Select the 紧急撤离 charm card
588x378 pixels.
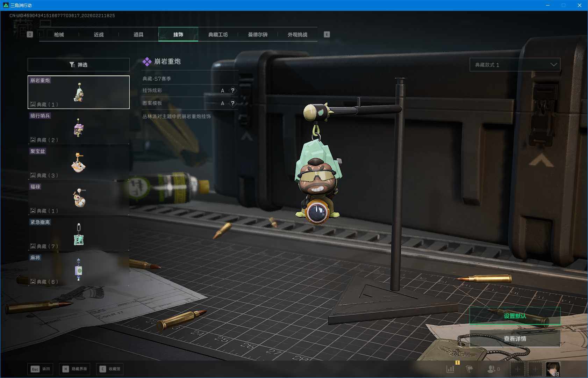(79, 234)
